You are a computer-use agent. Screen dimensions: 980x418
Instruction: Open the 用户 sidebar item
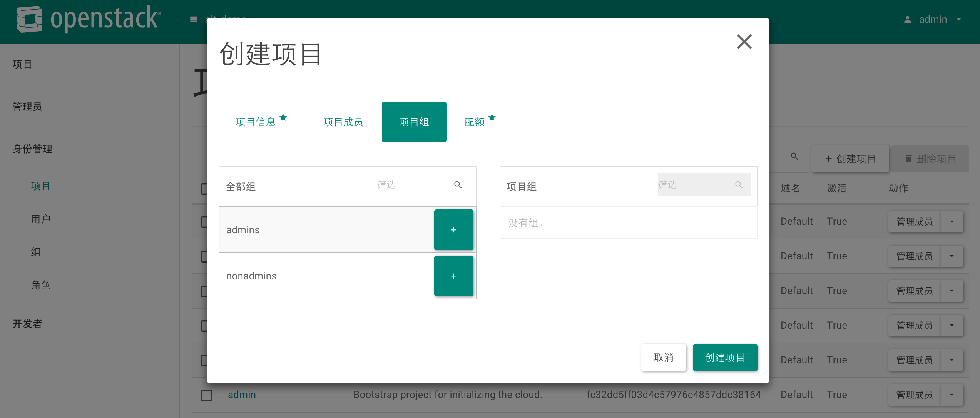[41, 219]
